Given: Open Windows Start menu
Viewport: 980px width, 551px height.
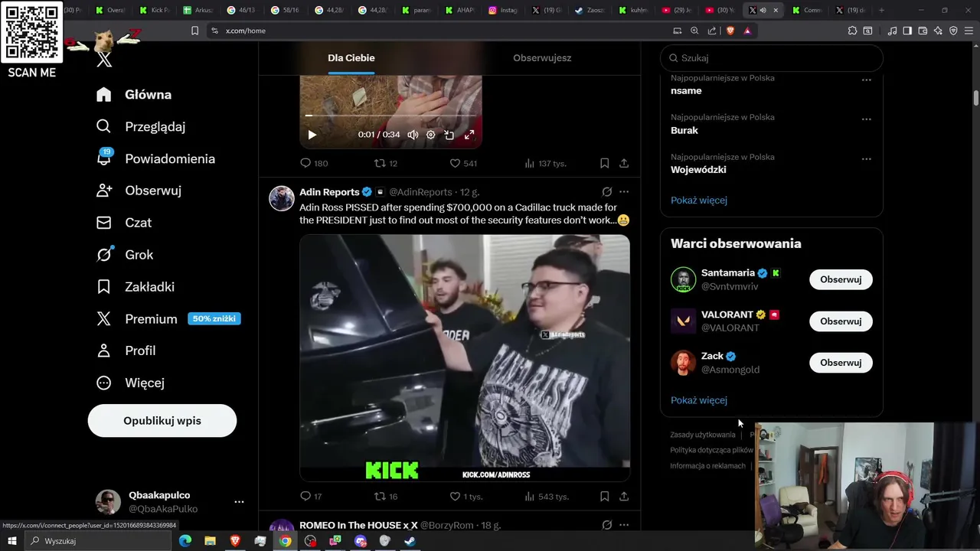Looking at the screenshot, I should [11, 541].
